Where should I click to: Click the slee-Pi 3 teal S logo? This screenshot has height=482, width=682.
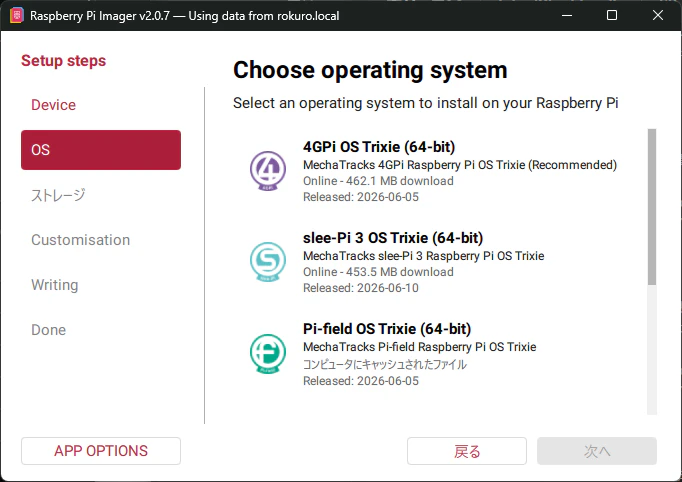click(268, 262)
